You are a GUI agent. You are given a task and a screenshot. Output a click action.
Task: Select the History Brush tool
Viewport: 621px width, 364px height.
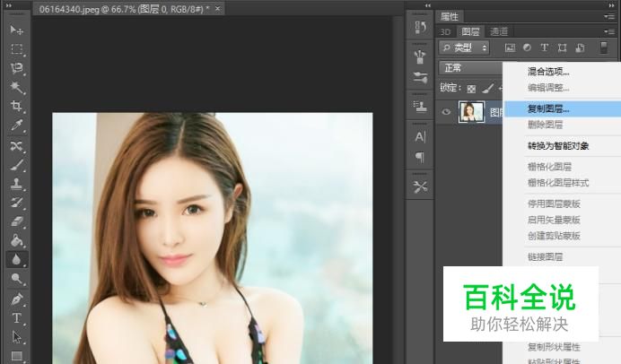coord(16,203)
